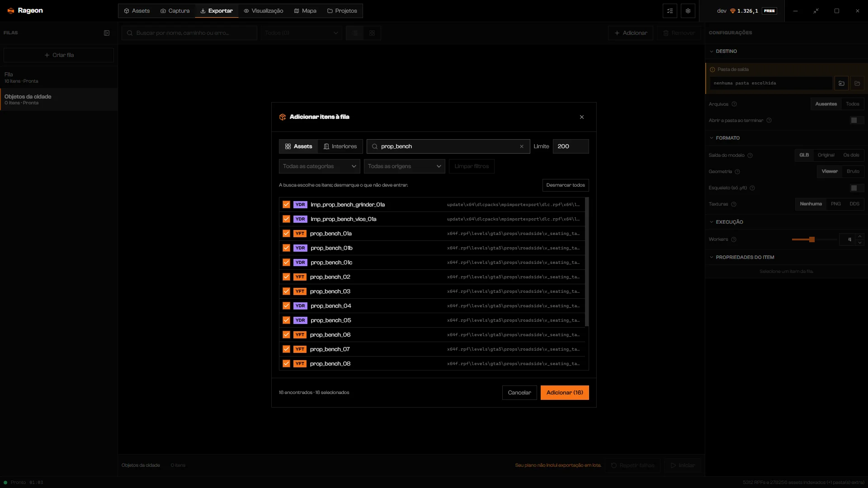Select the PNG textures option
The height and width of the screenshot is (488, 868).
click(836, 204)
